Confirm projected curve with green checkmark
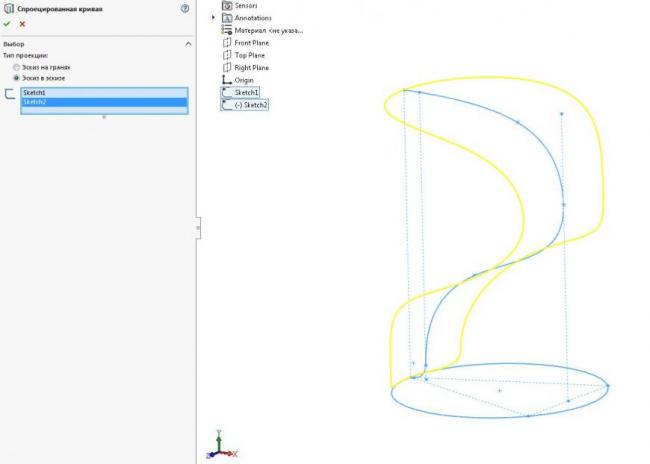Image resolution: width=650 pixels, height=464 pixels. pos(7,24)
